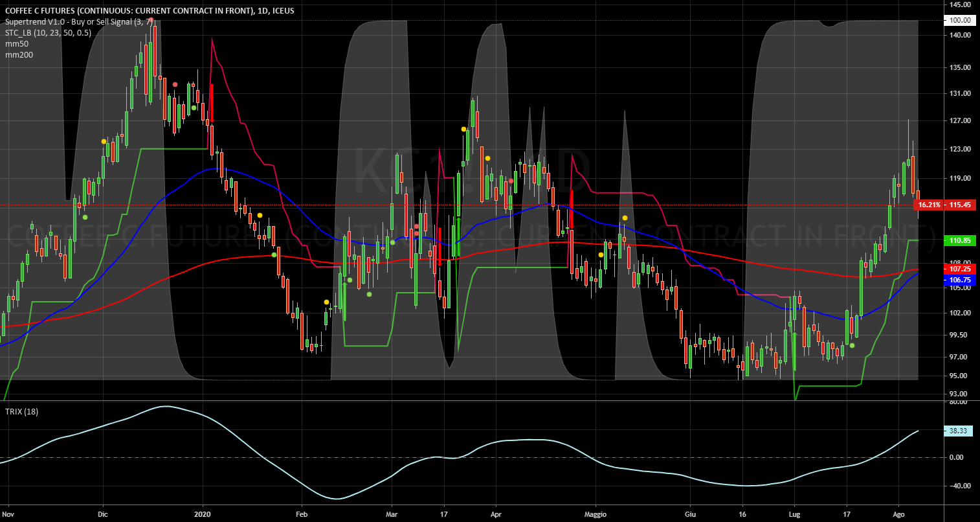Click the Feb date label on time axis
Viewport: 980px width, 522px height.
coord(301,514)
